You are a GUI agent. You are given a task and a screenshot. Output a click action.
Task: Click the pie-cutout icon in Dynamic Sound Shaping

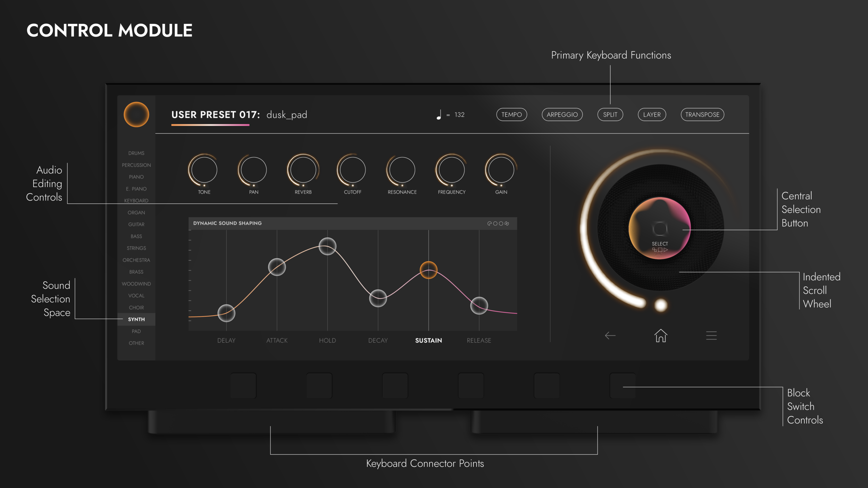click(490, 224)
